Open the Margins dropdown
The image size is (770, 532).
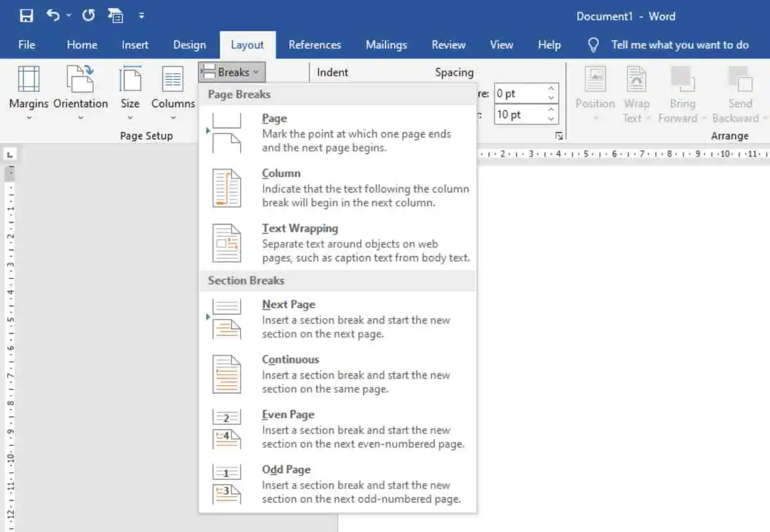coord(28,93)
